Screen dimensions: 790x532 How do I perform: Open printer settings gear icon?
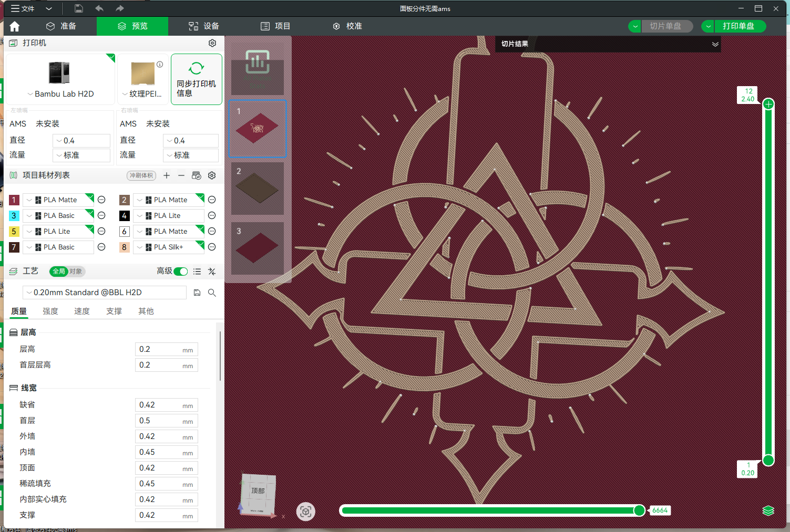click(x=212, y=43)
